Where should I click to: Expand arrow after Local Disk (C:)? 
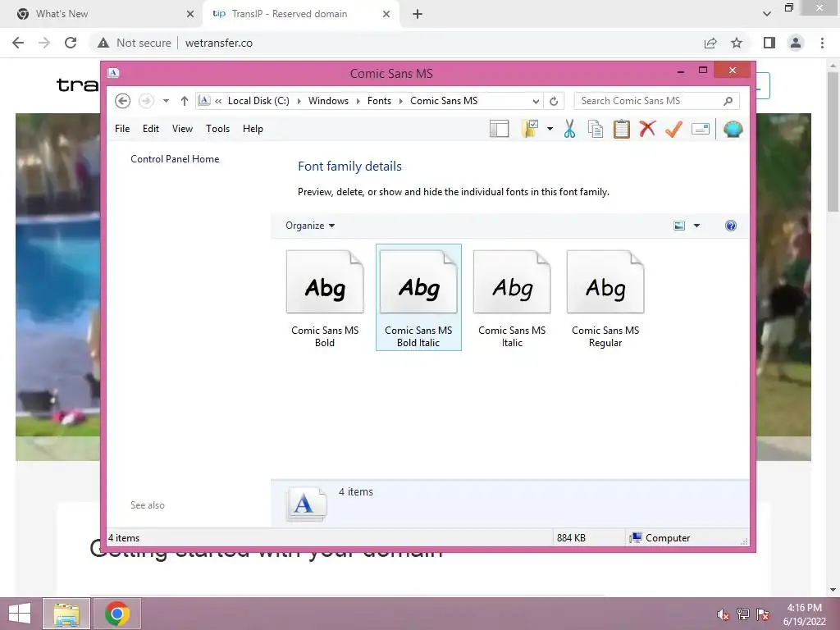click(299, 101)
